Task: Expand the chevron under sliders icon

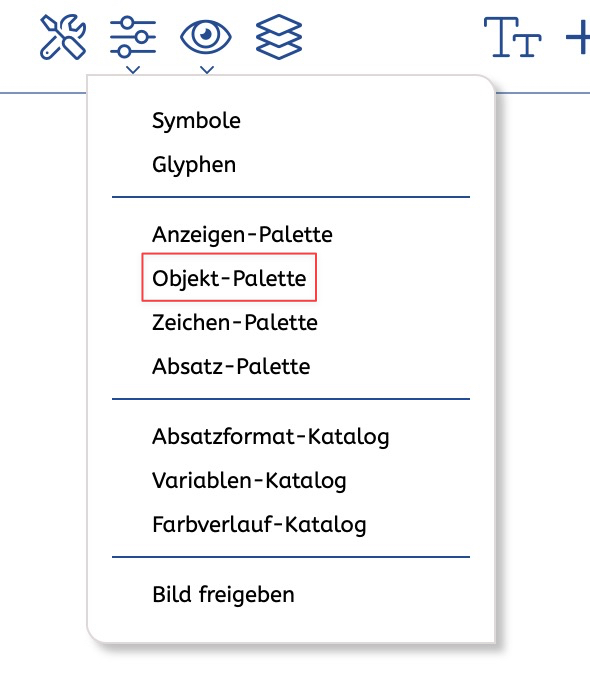Action: pos(133,69)
